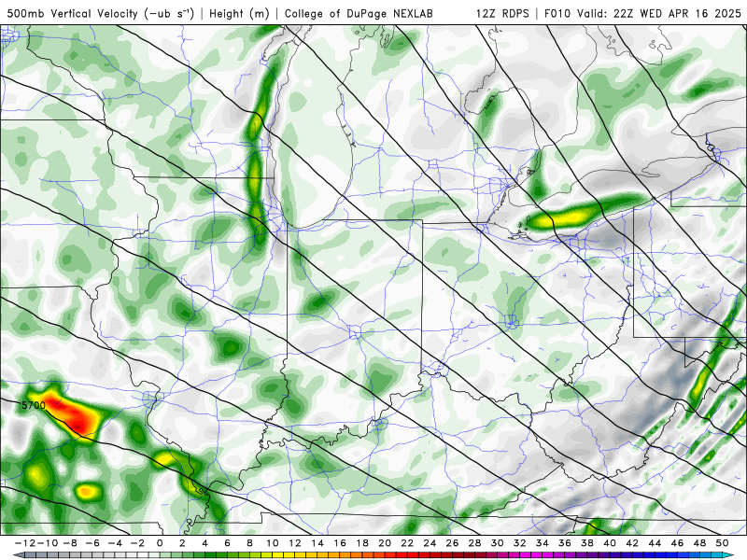Click the 0 value on the color scale
This screenshot has width=747, height=560.
(160, 543)
